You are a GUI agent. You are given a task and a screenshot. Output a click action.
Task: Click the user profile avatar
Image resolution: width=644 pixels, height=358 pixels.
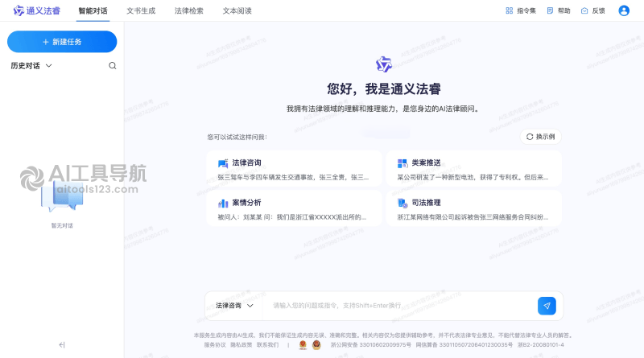pos(623,10)
